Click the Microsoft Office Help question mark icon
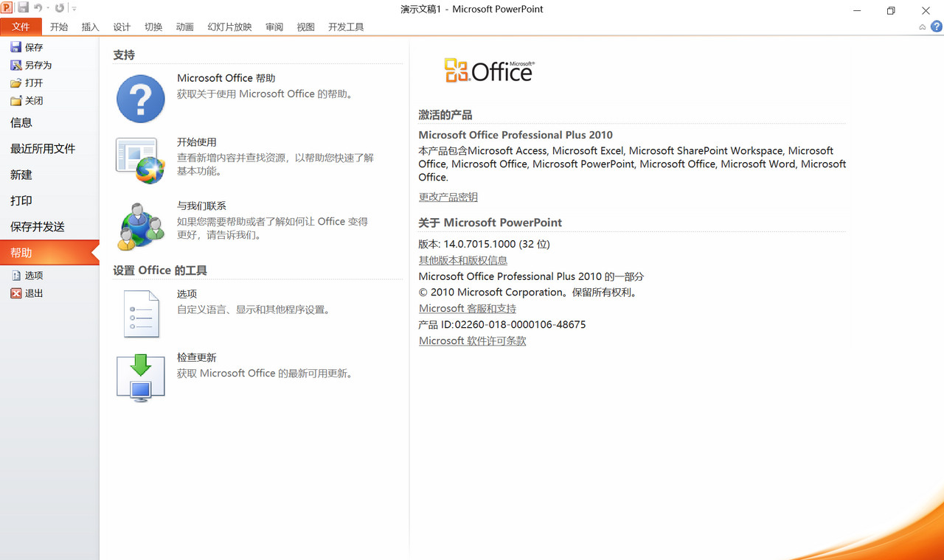Screen dimensions: 944x560 coord(141,99)
